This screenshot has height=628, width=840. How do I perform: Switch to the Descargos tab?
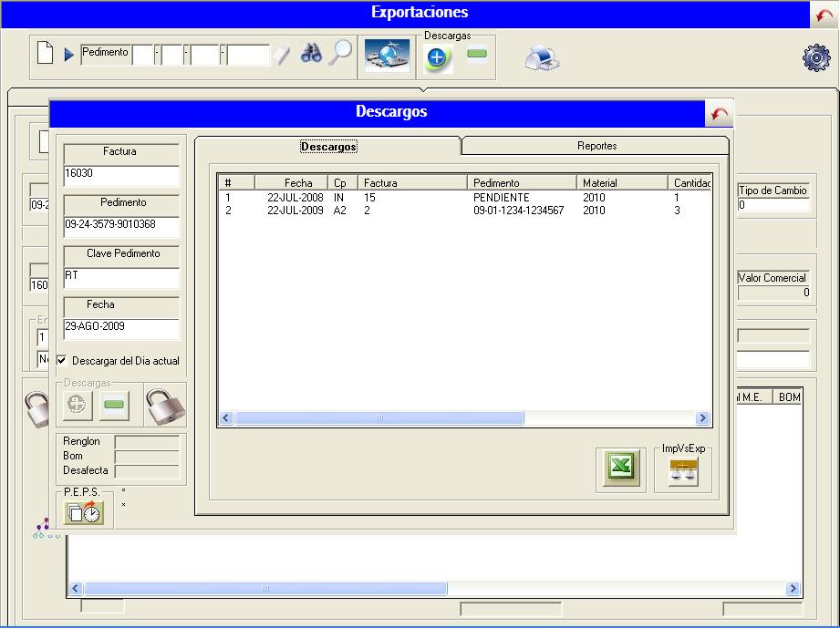pos(327,146)
